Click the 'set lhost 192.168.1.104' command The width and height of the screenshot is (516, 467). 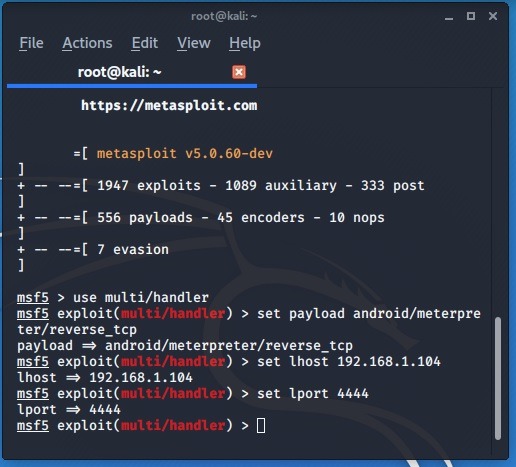pos(349,361)
